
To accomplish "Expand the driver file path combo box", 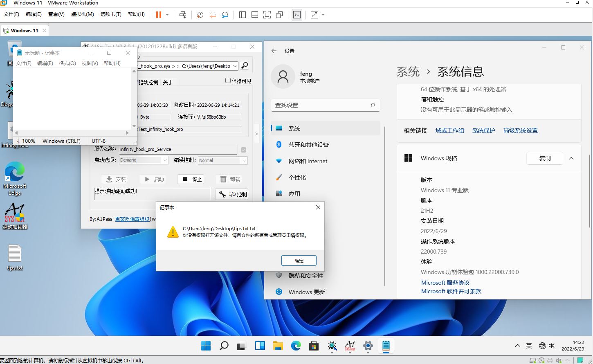I will coord(235,65).
